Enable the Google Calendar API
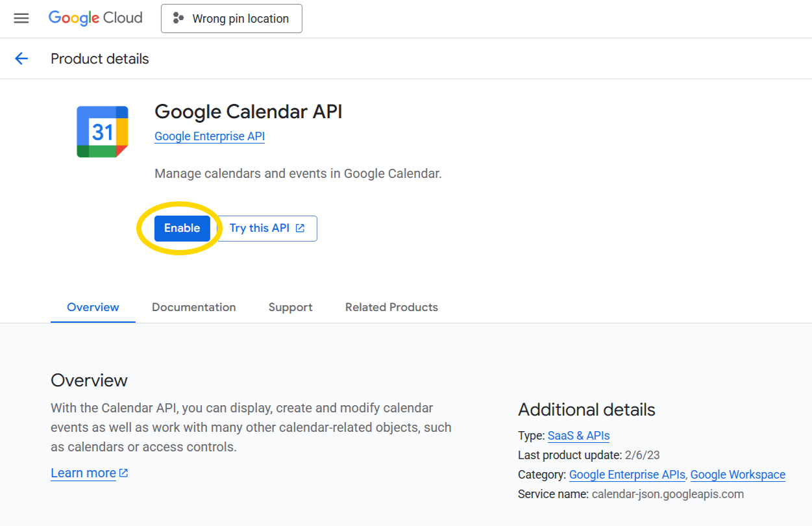Viewport: 812px width, 526px height. coord(182,228)
